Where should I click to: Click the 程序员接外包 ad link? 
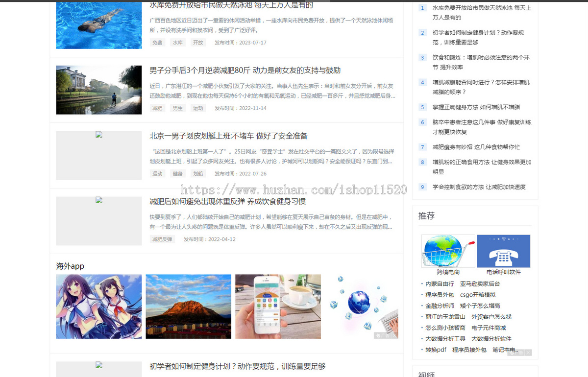point(469,350)
